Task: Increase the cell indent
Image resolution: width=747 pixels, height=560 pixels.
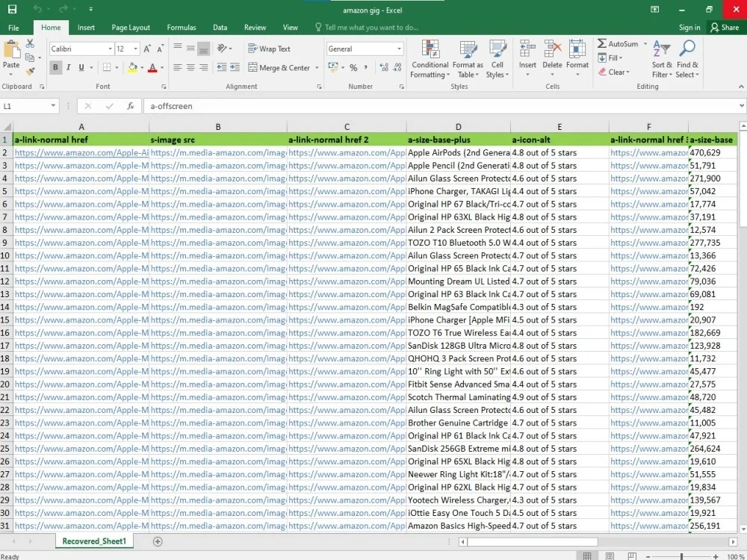Action: 235,68
